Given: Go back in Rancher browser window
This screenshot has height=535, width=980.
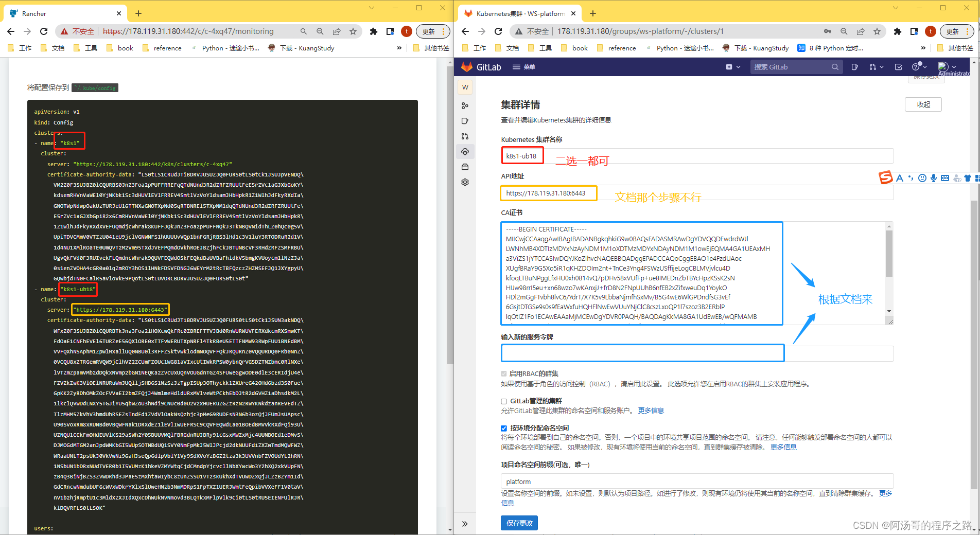Looking at the screenshot, I should (x=11, y=31).
